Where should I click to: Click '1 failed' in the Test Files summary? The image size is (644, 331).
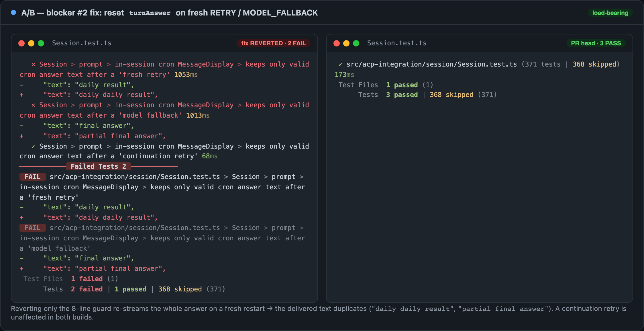tap(87, 279)
